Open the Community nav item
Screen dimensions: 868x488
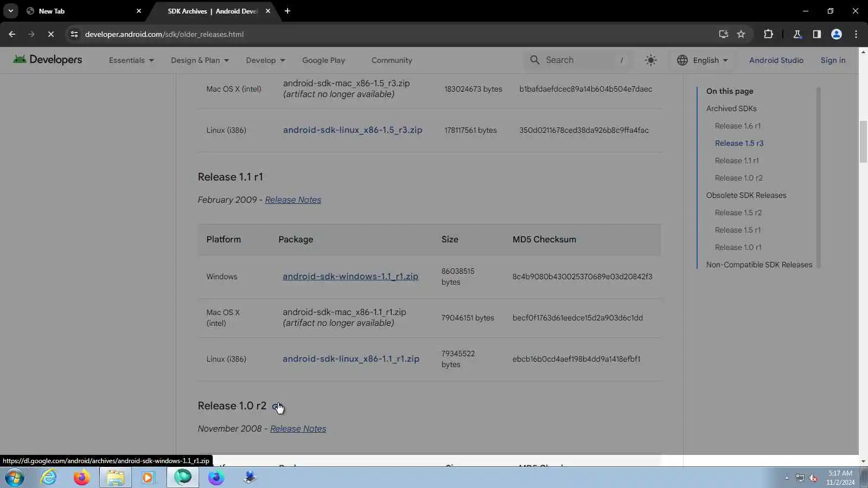(x=392, y=60)
